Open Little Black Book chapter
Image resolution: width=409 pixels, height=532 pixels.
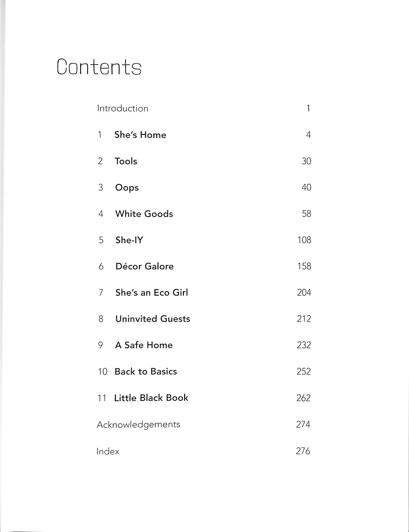[151, 398]
